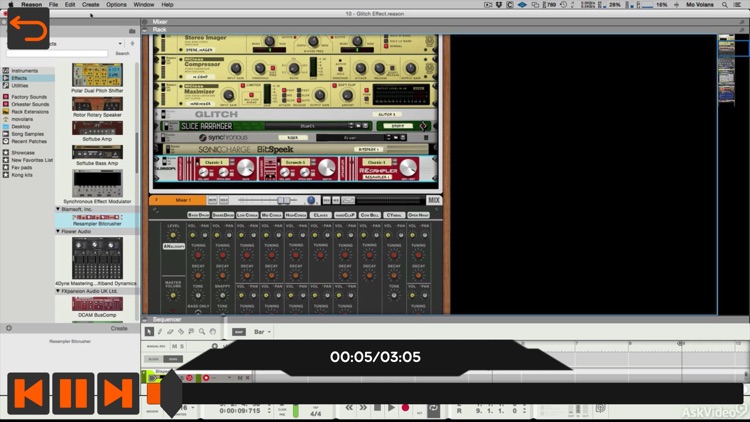750x422 pixels.
Task: Adjust the Mixer 1 level fader
Action: 283,200
